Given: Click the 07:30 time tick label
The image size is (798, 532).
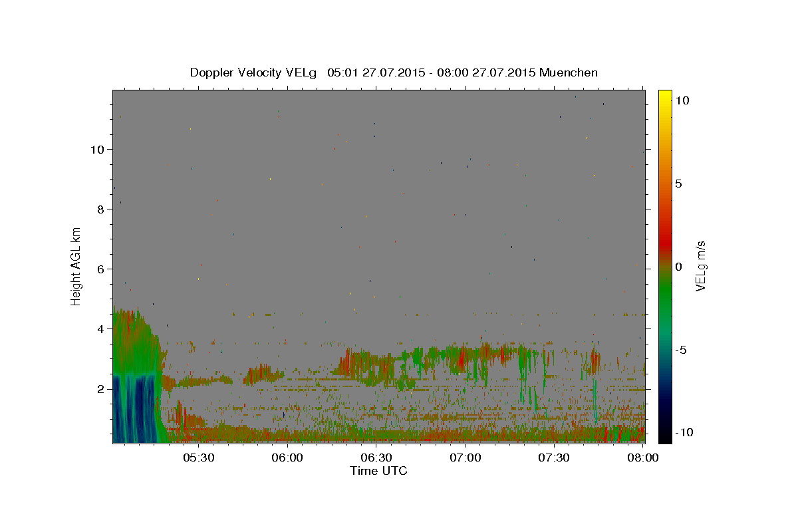Looking at the screenshot, I should (x=554, y=458).
